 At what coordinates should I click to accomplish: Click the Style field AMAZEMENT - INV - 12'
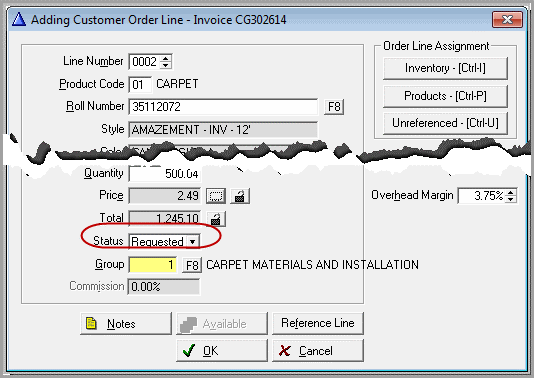coord(223,130)
